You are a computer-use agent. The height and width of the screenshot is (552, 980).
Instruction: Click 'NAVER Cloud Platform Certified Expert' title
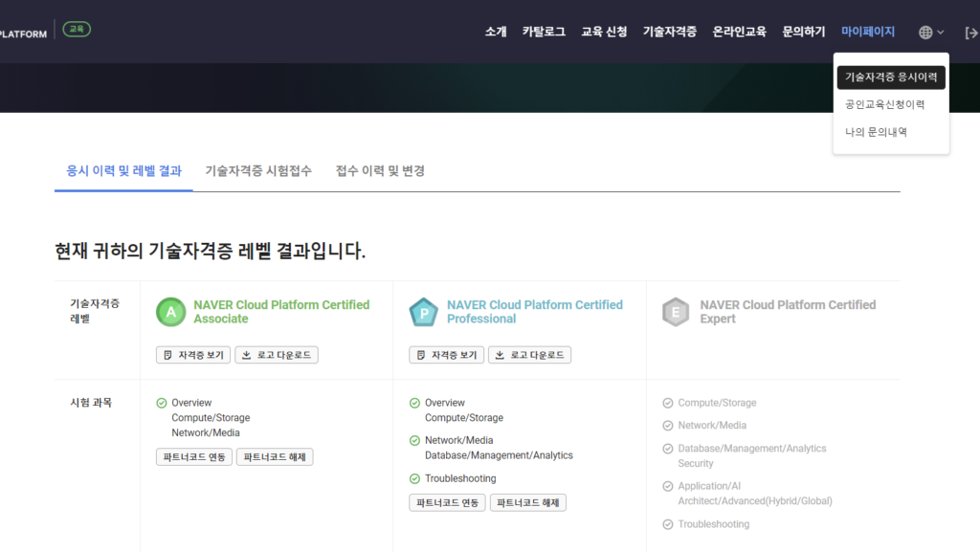click(x=788, y=312)
